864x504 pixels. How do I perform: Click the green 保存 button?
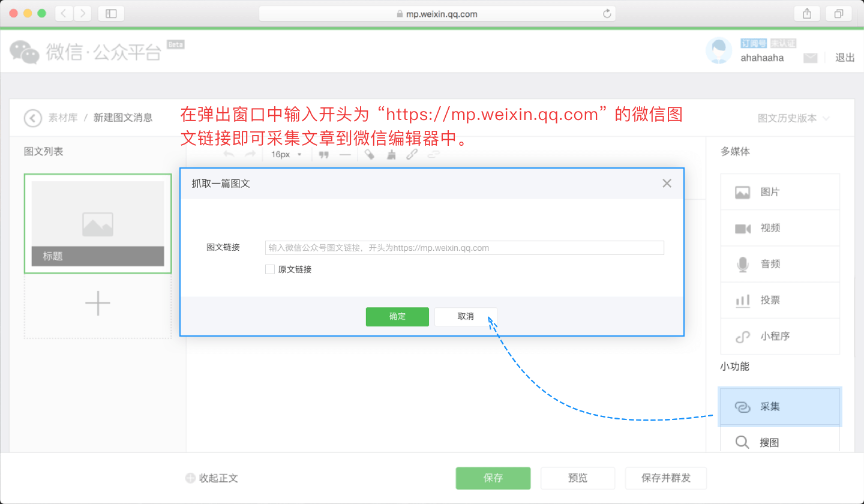493,478
